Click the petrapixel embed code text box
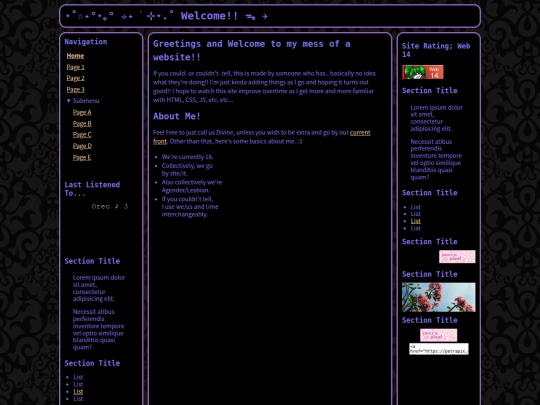This screenshot has height=405, width=540. point(439,349)
